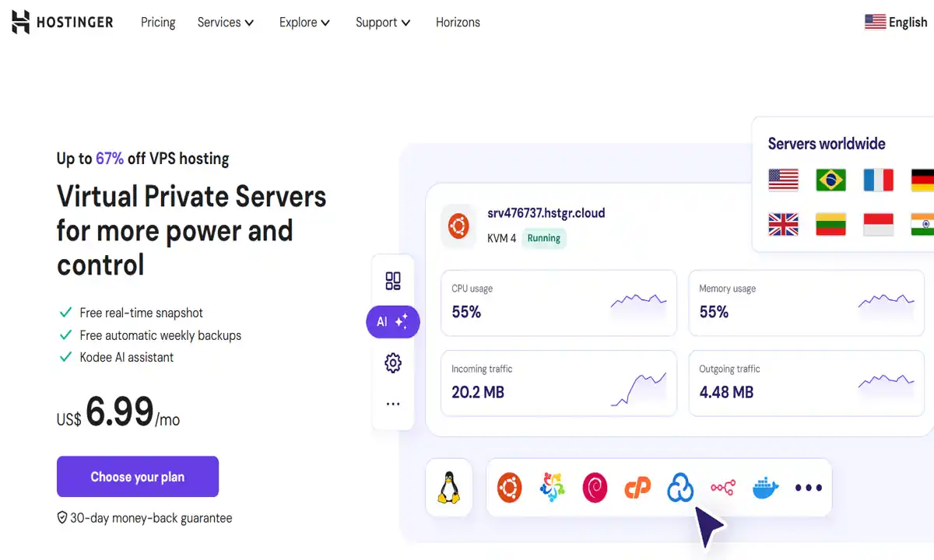934x560 pixels.
Task: Click the Indonesia flag
Action: [x=879, y=225]
